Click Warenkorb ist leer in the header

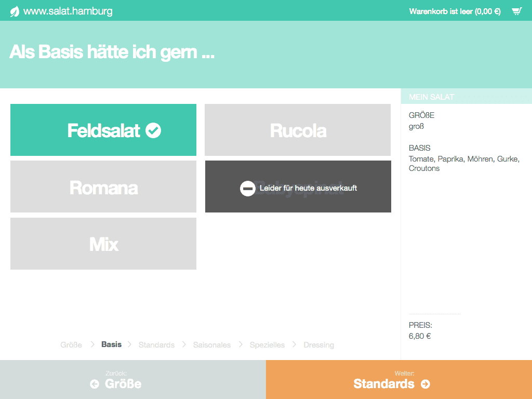[x=455, y=10]
